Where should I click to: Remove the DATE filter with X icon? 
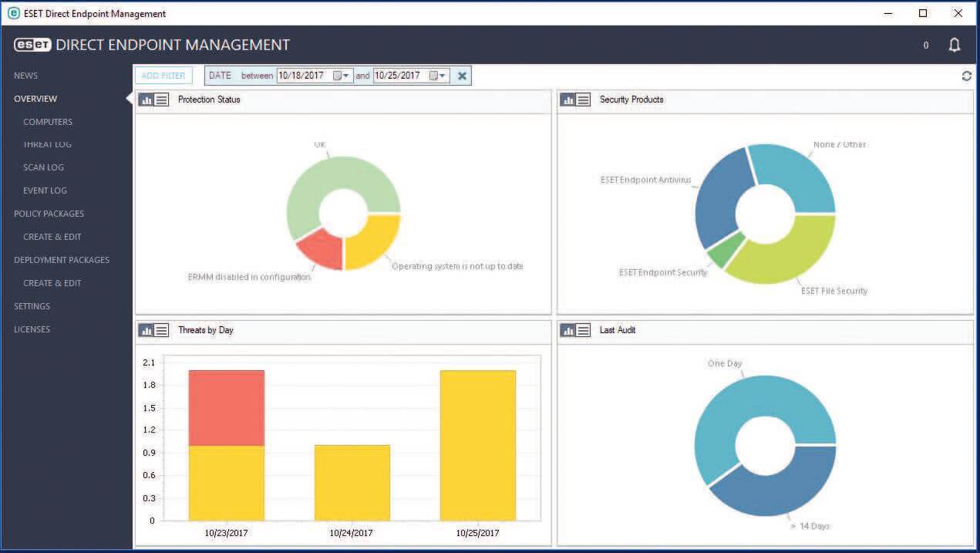click(x=462, y=76)
